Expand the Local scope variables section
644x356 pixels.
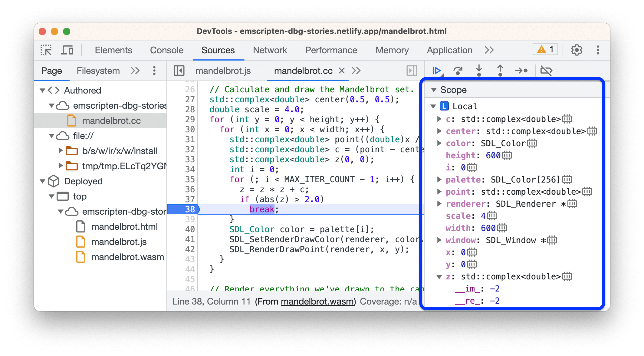(432, 106)
